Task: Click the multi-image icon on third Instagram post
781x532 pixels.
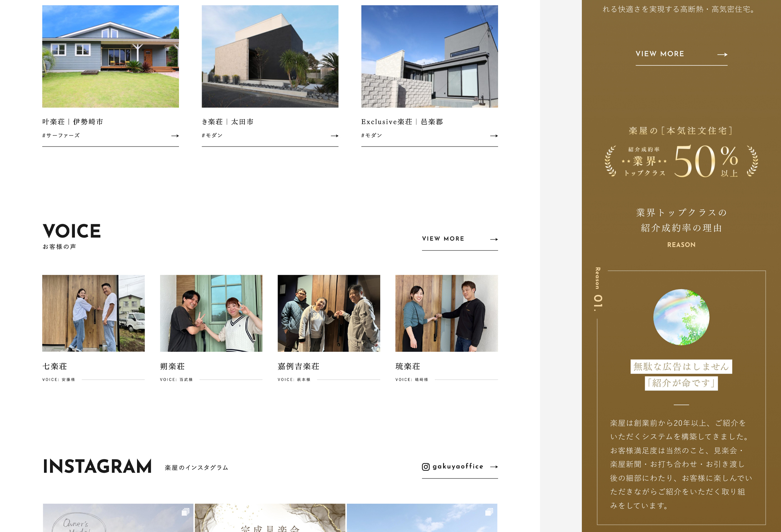Action: pos(489,512)
